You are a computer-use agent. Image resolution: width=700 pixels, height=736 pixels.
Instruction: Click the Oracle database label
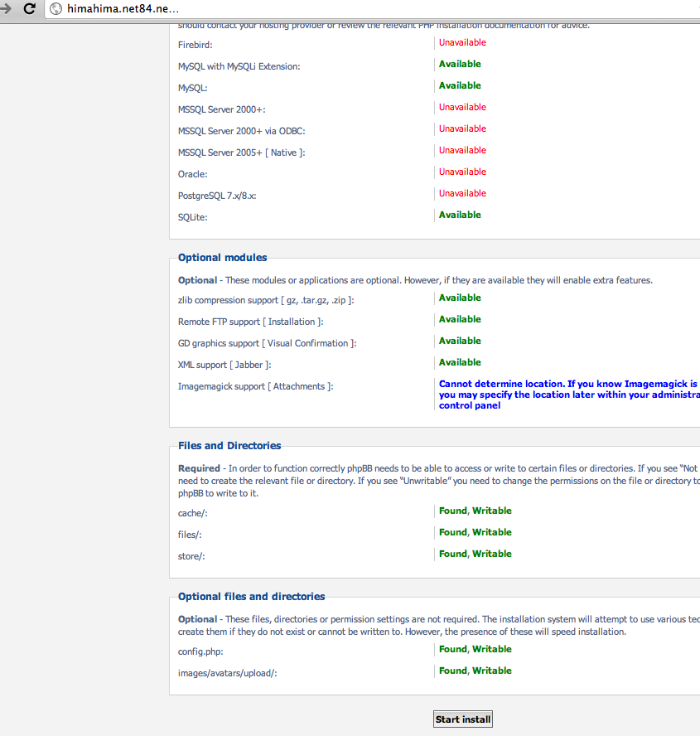(192, 174)
